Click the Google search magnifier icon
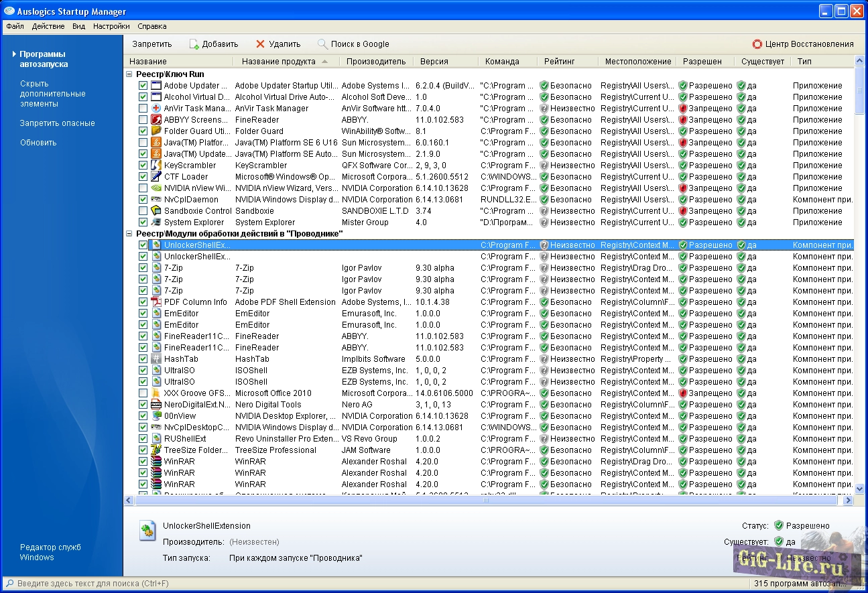The image size is (868, 593). 322,44
